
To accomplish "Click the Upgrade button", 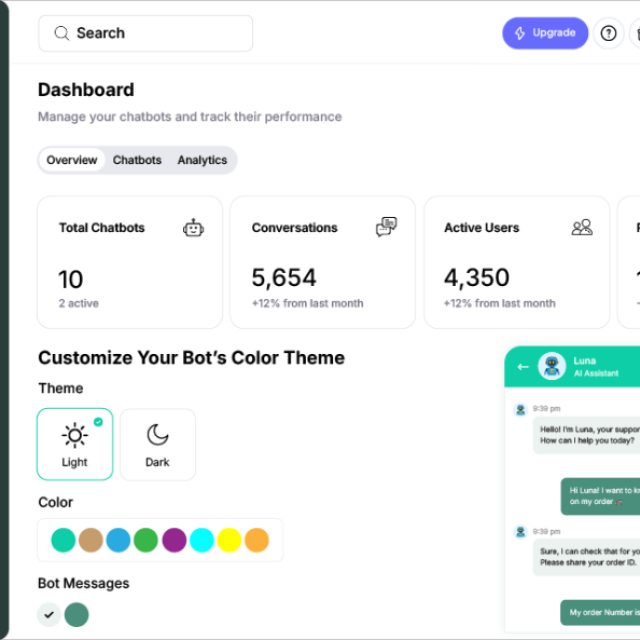I will 545,33.
